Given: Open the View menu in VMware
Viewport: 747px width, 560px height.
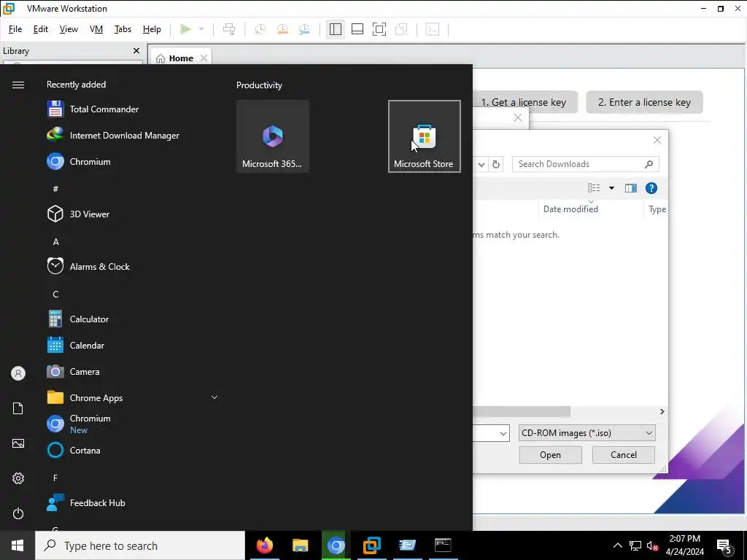Looking at the screenshot, I should click(69, 29).
